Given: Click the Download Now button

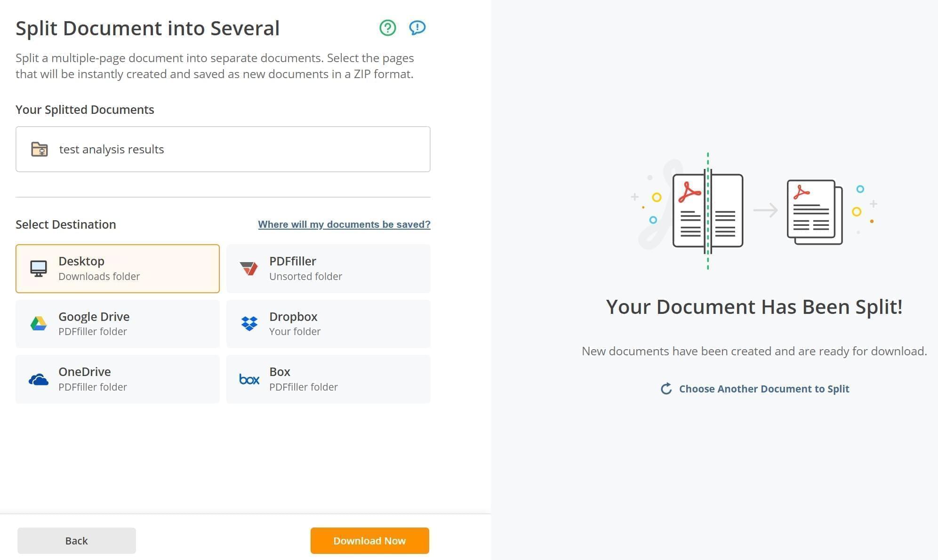Looking at the screenshot, I should pyautogui.click(x=369, y=540).
